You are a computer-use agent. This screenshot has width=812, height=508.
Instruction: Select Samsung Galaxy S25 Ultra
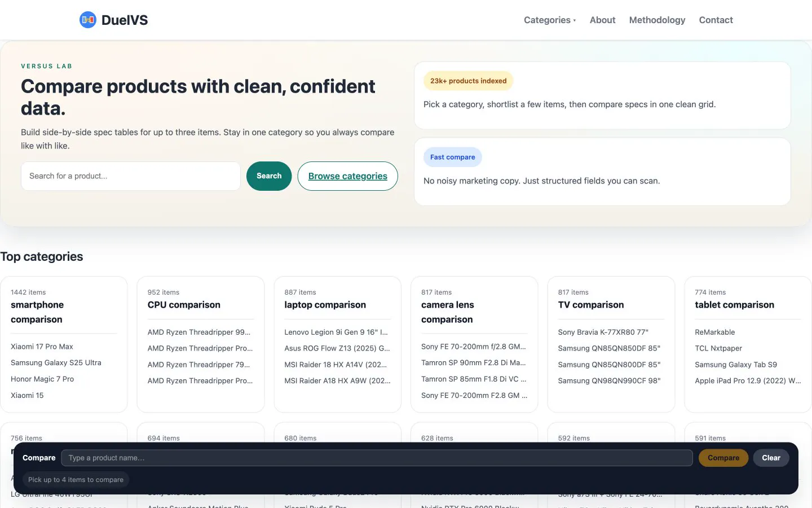(x=56, y=363)
